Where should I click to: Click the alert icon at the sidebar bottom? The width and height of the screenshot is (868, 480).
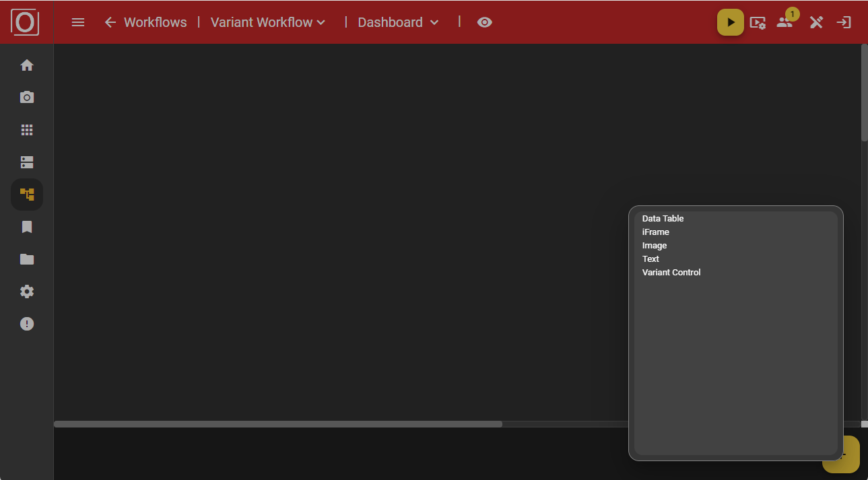[26, 324]
